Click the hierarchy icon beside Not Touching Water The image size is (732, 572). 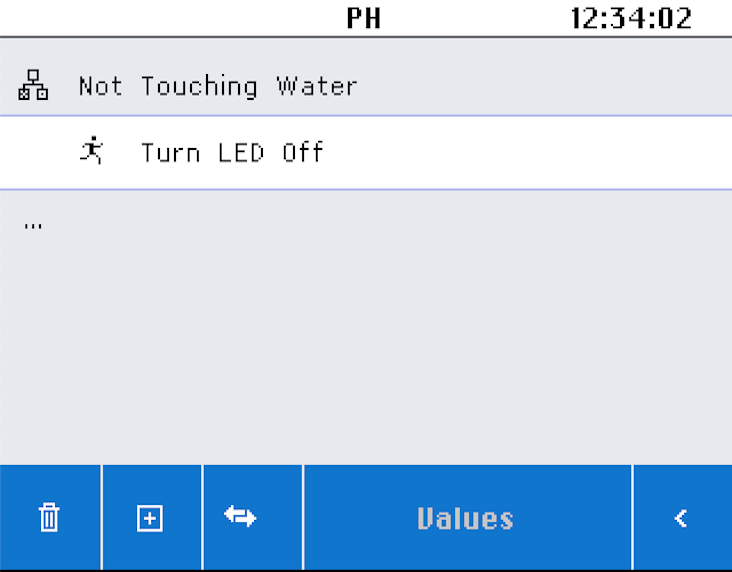[x=33, y=86]
